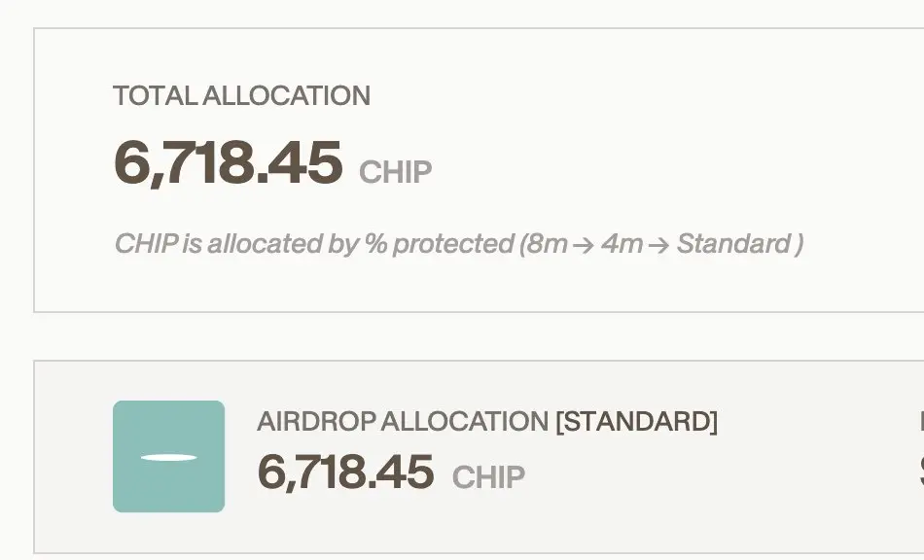Click the cut-off value at airdrop row's edge
The height and width of the screenshot is (560, 924).
[921, 472]
